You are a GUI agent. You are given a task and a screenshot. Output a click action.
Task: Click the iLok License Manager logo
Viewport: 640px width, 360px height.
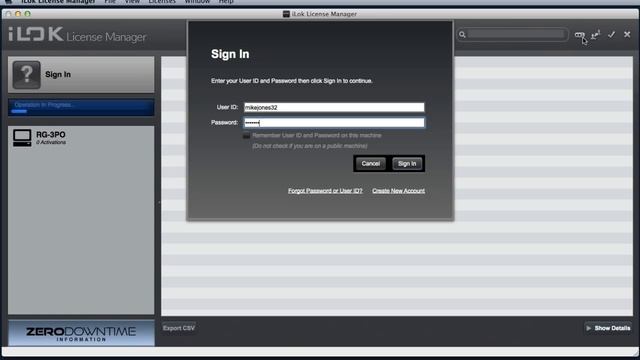(x=77, y=35)
